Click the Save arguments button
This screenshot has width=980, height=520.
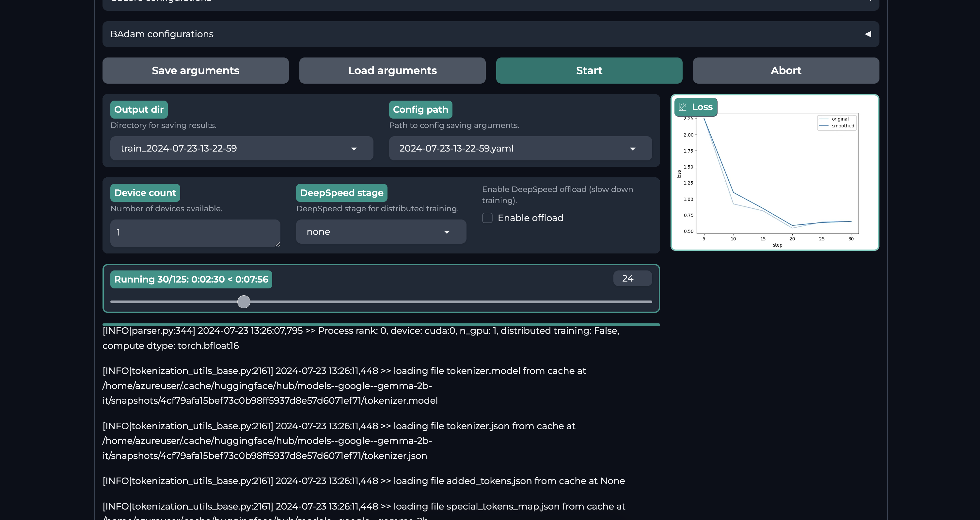click(195, 71)
